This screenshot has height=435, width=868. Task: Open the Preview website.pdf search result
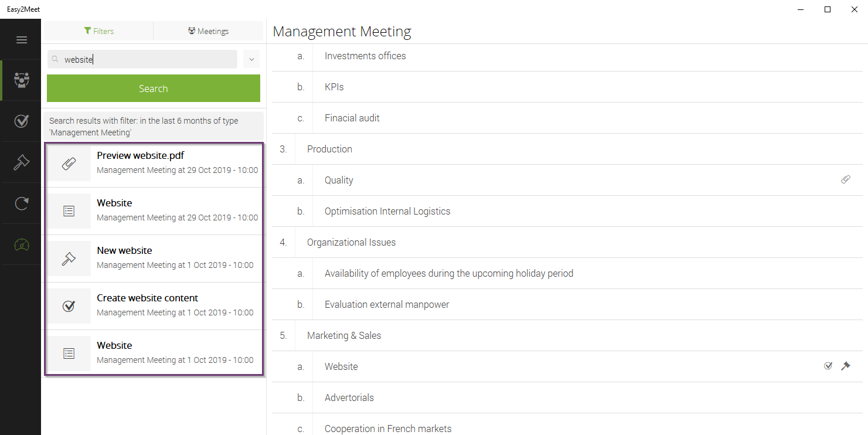point(154,164)
